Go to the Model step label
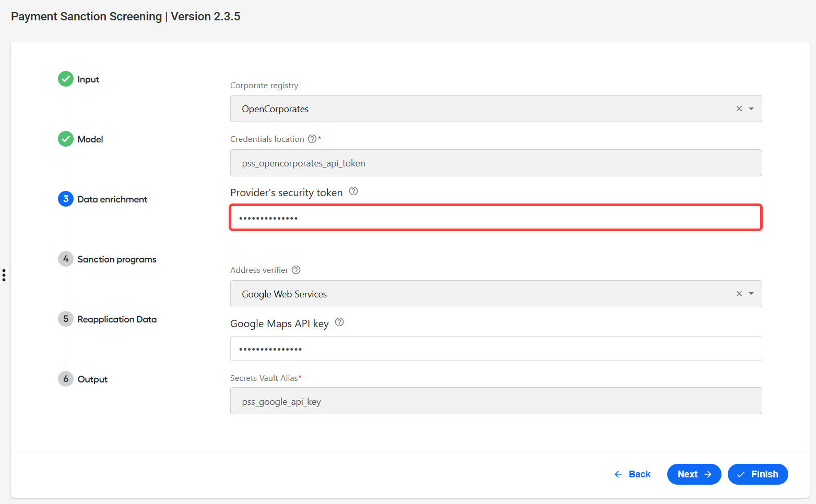816x504 pixels. [x=90, y=139]
